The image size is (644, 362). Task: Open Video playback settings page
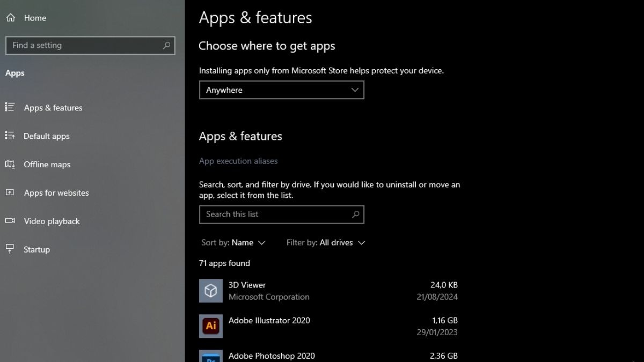pos(52,221)
